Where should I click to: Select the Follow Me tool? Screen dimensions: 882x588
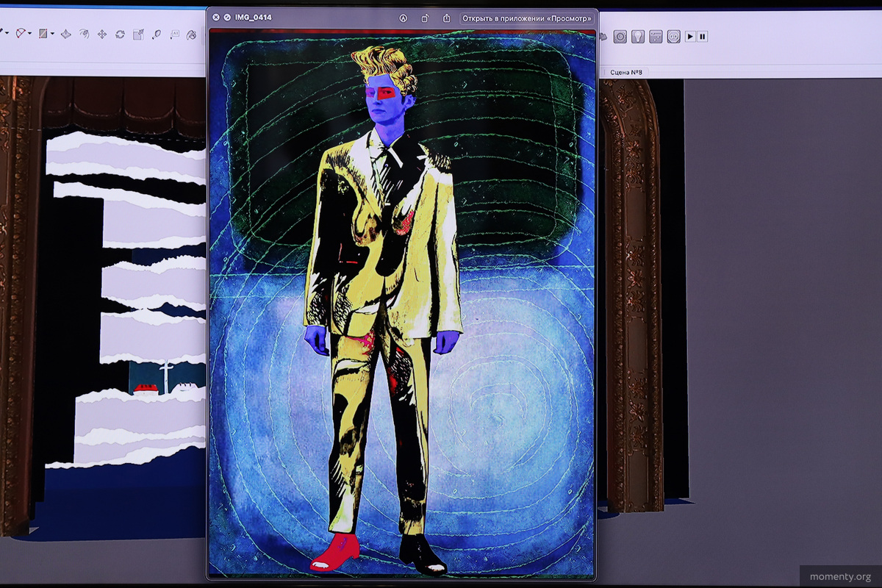[x=84, y=35]
